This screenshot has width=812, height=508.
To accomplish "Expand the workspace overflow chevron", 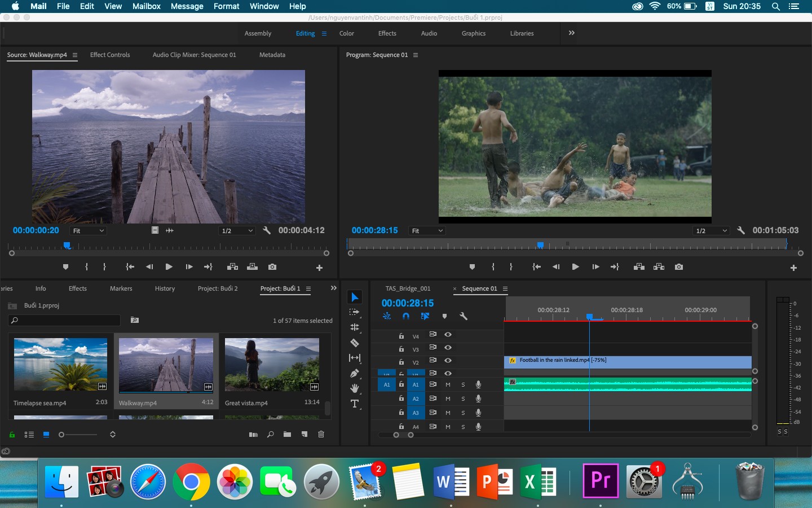I will point(572,33).
